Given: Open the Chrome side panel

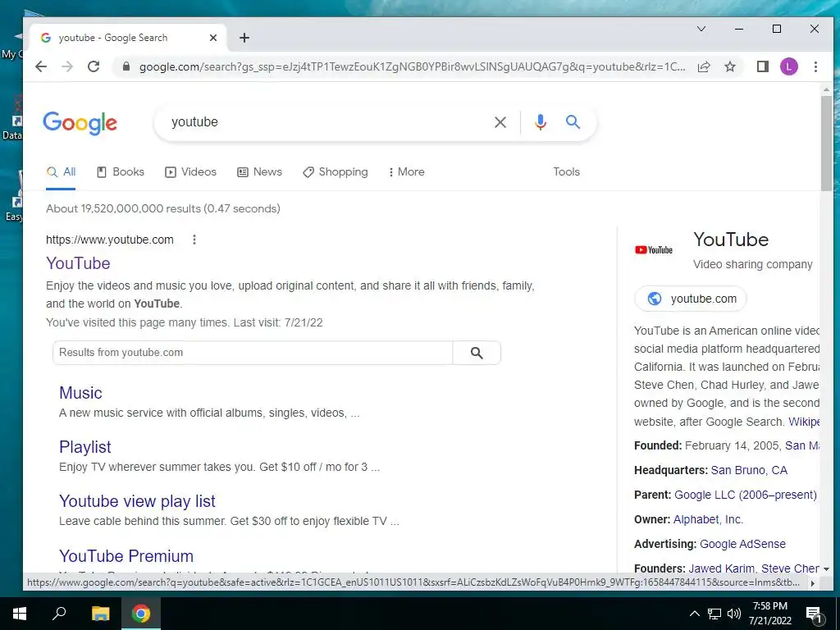Looking at the screenshot, I should point(763,66).
